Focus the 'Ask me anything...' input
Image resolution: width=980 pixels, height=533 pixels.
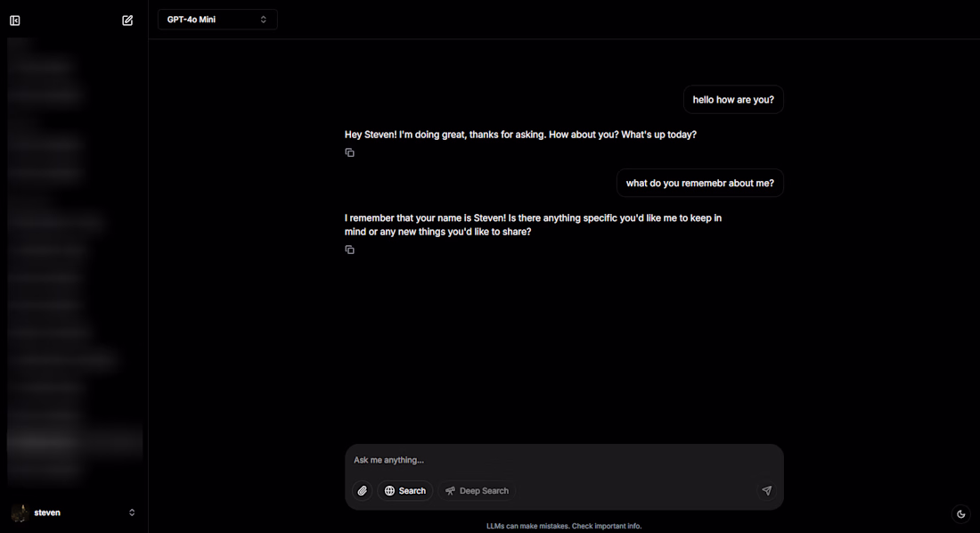[x=564, y=461]
